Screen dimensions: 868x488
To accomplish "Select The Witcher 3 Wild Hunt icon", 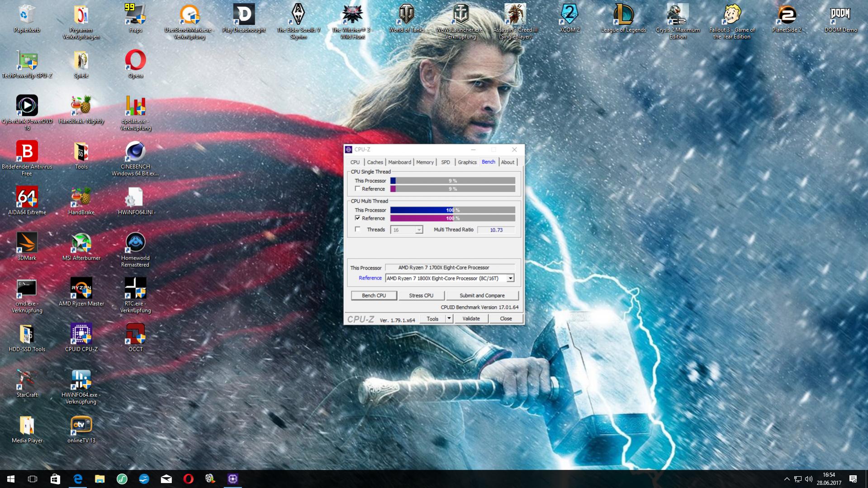I will click(x=352, y=22).
